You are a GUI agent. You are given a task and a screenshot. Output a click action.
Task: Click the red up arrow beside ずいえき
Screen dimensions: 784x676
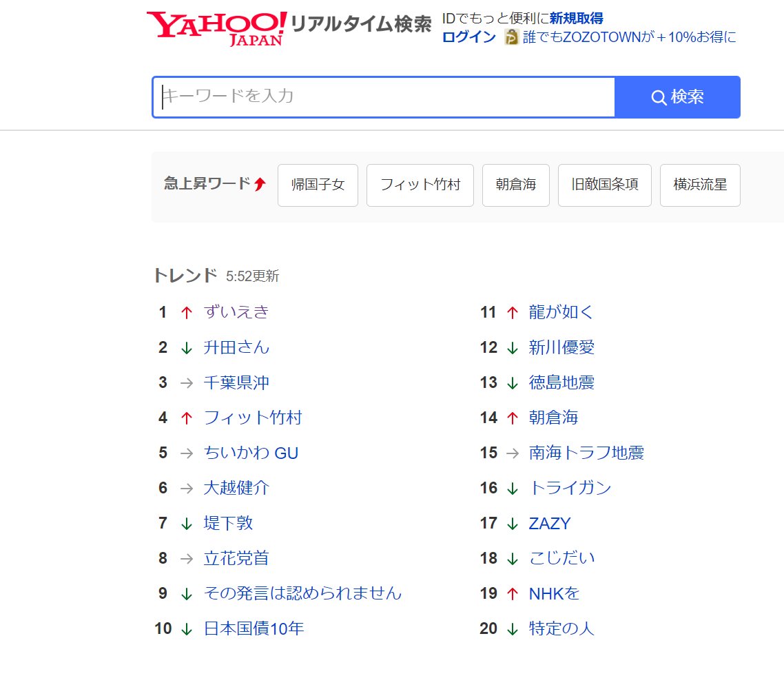(x=187, y=312)
